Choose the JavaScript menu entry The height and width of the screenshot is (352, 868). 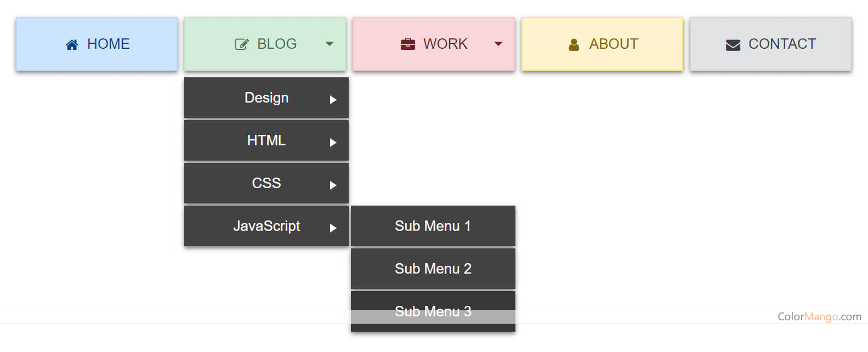point(266,226)
